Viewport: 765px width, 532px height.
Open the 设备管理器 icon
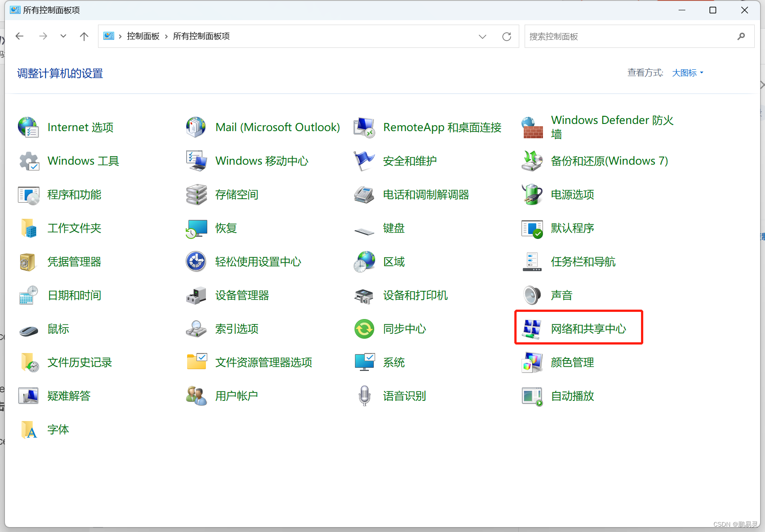(196, 295)
